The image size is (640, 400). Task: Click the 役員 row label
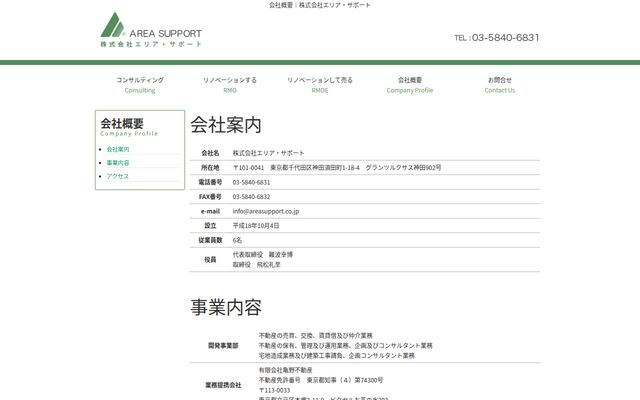(210, 260)
